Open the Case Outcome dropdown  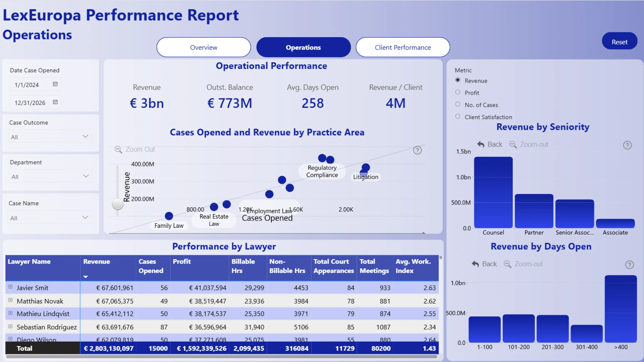tap(50, 137)
